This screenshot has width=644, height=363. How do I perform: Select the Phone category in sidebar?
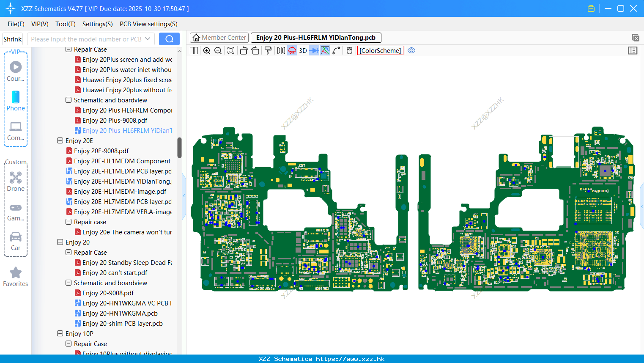(x=16, y=101)
